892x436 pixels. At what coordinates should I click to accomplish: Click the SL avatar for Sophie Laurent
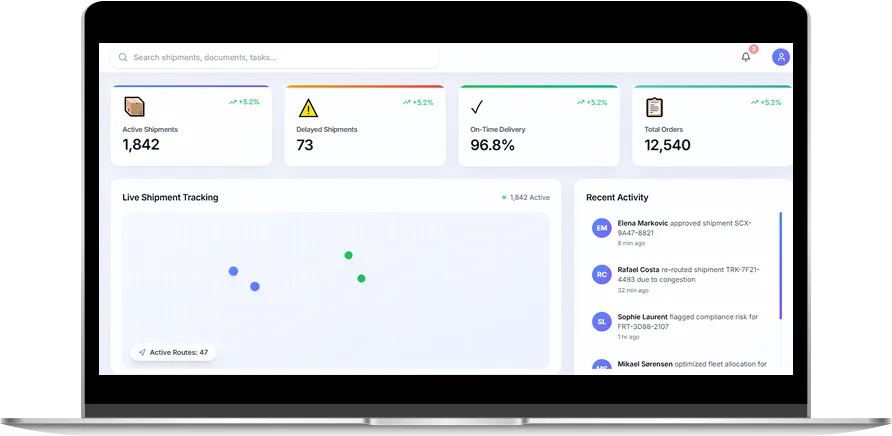(601, 321)
